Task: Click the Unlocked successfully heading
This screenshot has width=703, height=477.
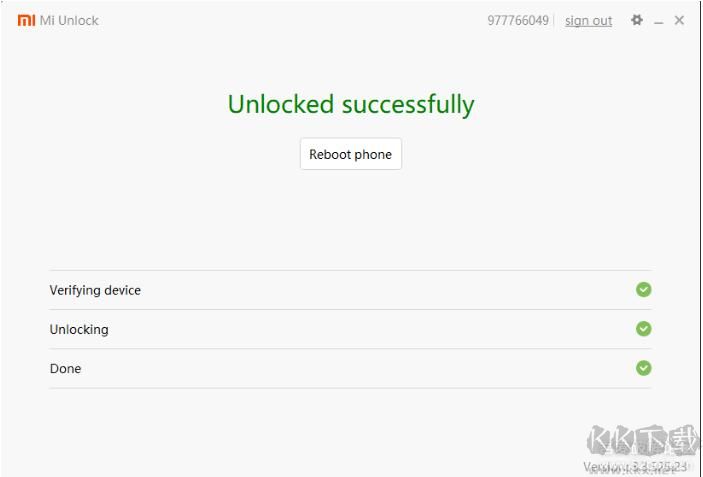Action: pyautogui.click(x=351, y=104)
